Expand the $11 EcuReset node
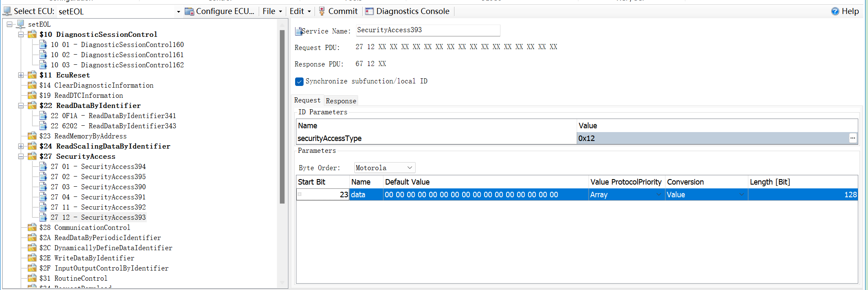 (21, 75)
